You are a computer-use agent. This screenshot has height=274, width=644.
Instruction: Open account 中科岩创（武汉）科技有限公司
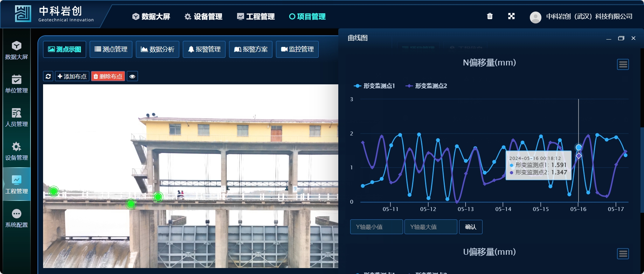[x=589, y=16]
